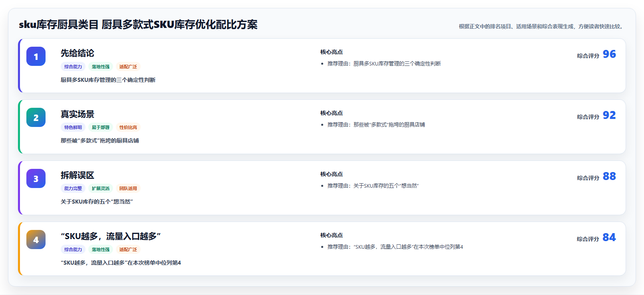The width and height of the screenshot is (644, 295).
Task: Click the 能力完整 tag
Action: (73, 188)
